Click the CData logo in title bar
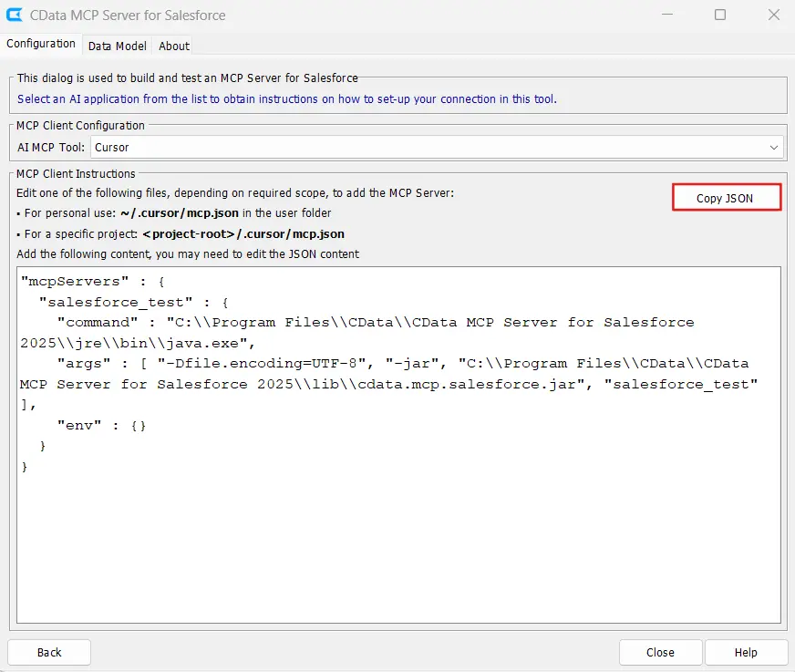The width and height of the screenshot is (795, 672). pyautogui.click(x=15, y=16)
